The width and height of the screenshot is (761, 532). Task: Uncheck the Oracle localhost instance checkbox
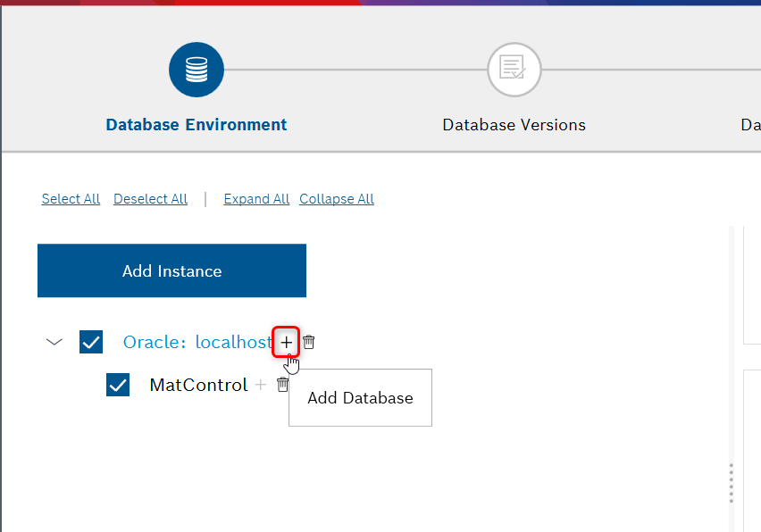point(90,341)
